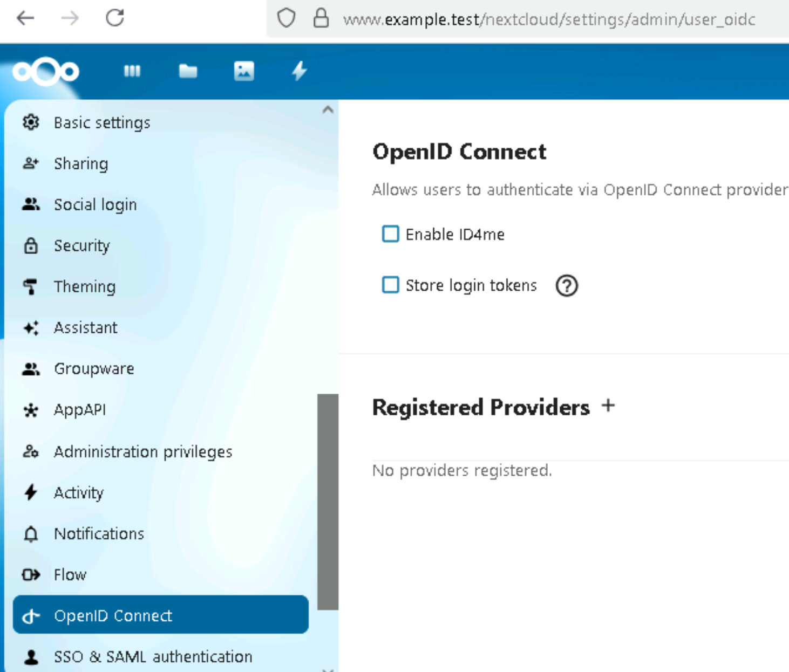
Task: Open the Photos app icon
Action: pos(244,71)
